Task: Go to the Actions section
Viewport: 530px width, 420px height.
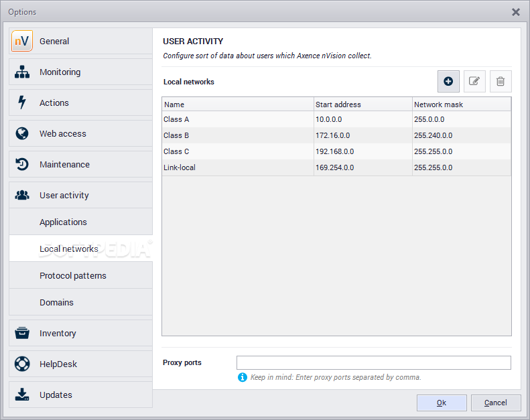Action: pyautogui.click(x=80, y=102)
